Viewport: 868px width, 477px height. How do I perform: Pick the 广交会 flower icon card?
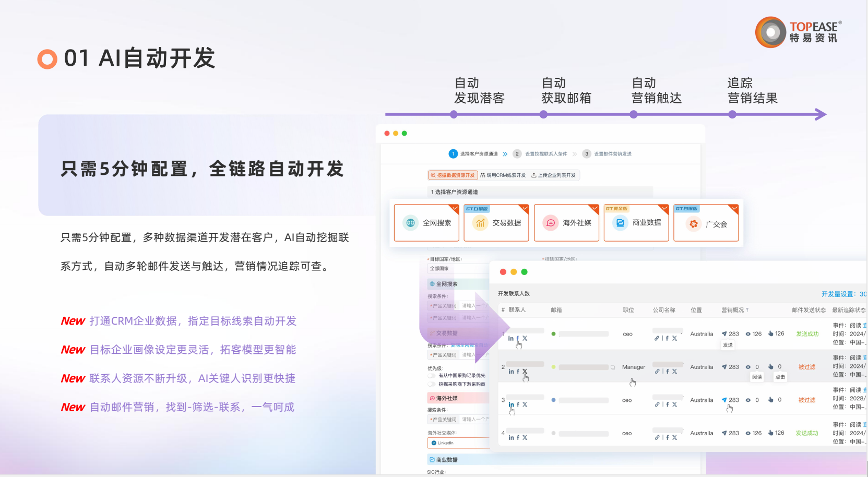[706, 223]
